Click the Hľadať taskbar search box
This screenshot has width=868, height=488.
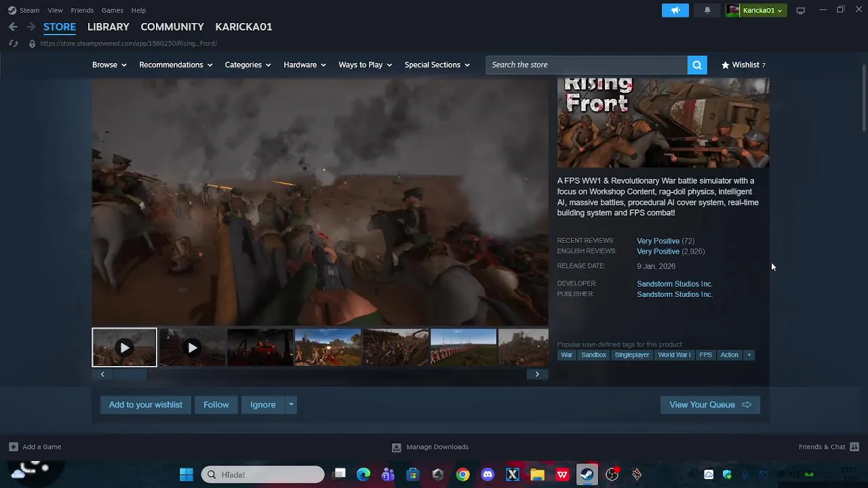coord(263,474)
